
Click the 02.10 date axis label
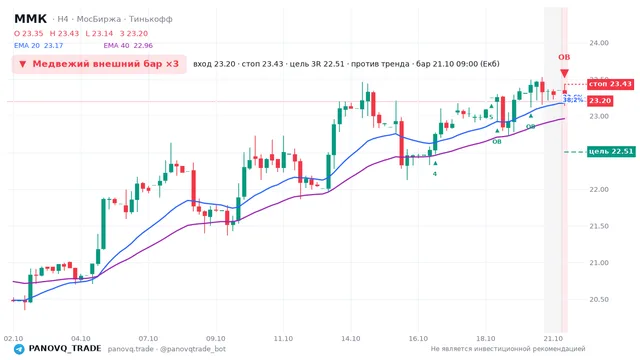pos(13,339)
